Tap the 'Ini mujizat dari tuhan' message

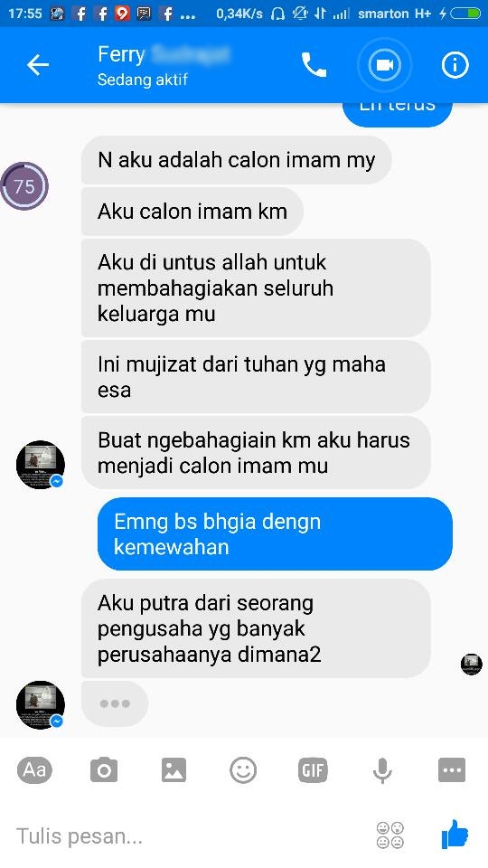click(x=256, y=377)
